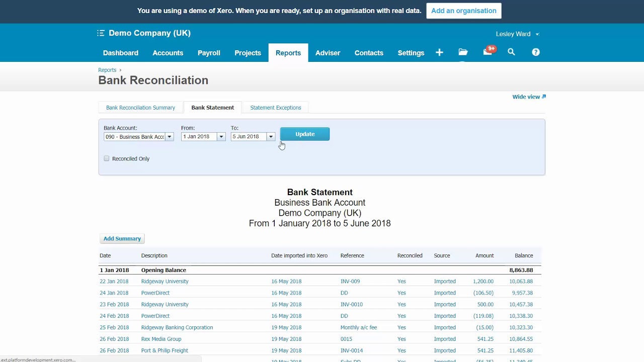Click amount (119.08)

point(484,316)
